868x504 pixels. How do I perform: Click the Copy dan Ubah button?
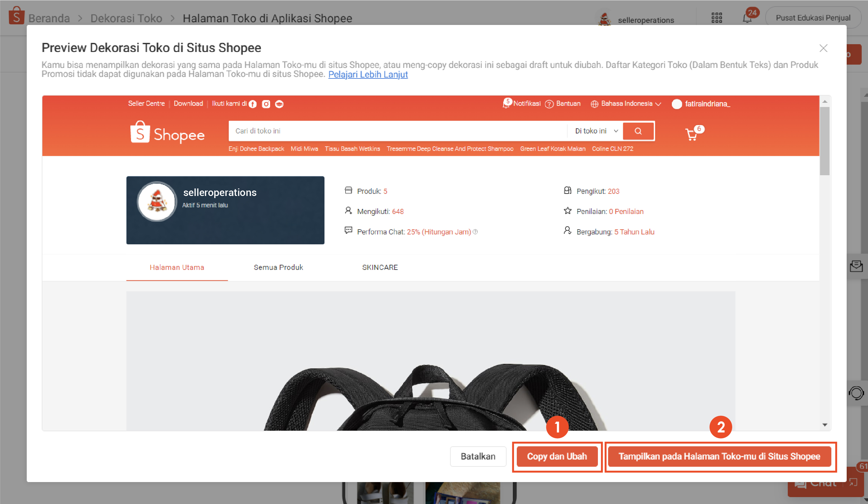[x=557, y=456]
